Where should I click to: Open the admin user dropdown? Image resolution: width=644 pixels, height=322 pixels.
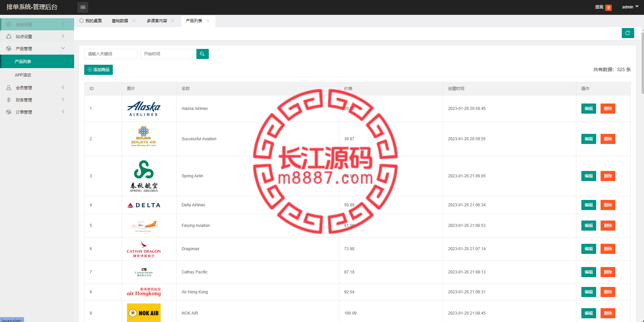tap(630, 7)
